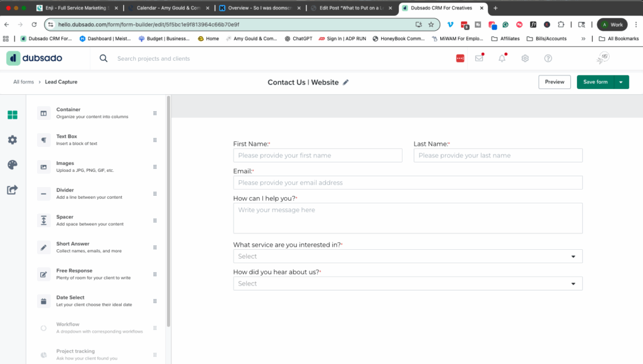
Task: Select the Free Response element icon
Action: pyautogui.click(x=43, y=274)
